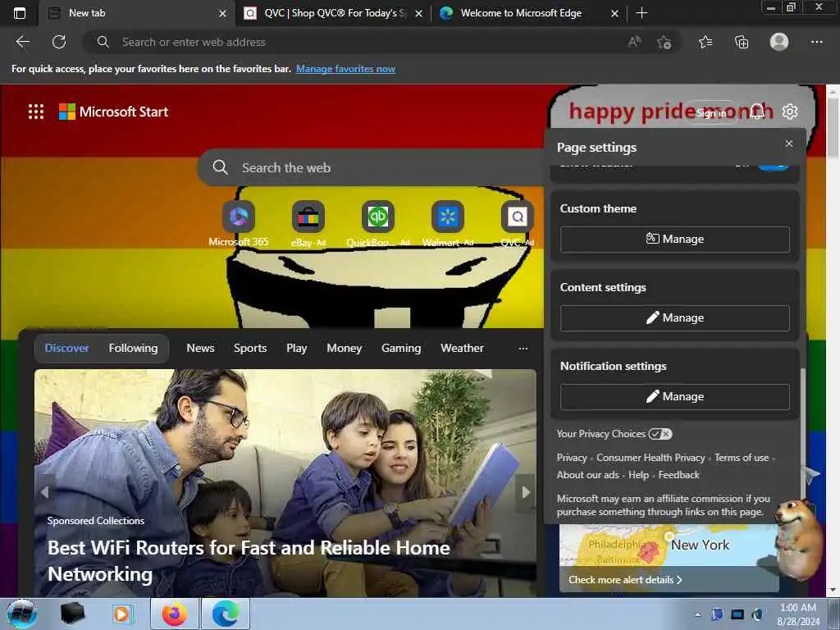The height and width of the screenshot is (630, 840).
Task: Click the page settings gear icon
Action: click(790, 112)
